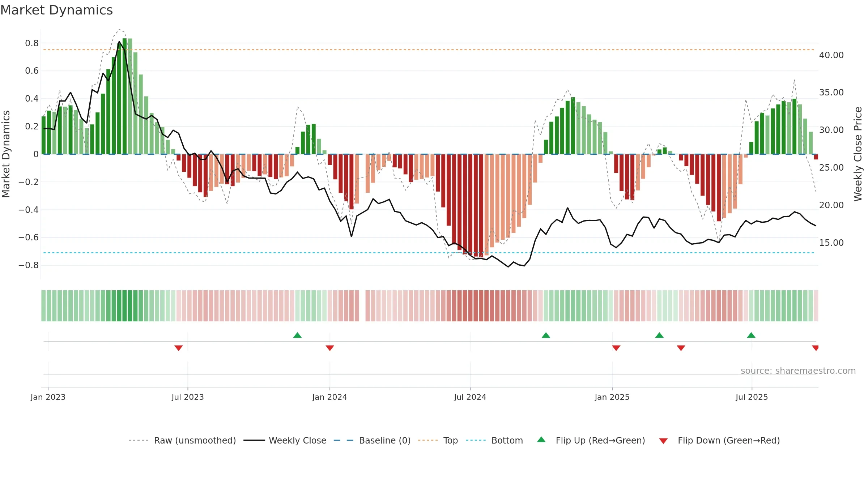Click the Jan 2024 x-axis label

pos(330,397)
